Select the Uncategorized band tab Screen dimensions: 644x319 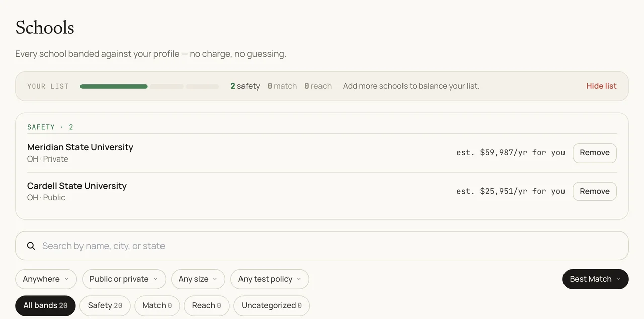pos(272,306)
